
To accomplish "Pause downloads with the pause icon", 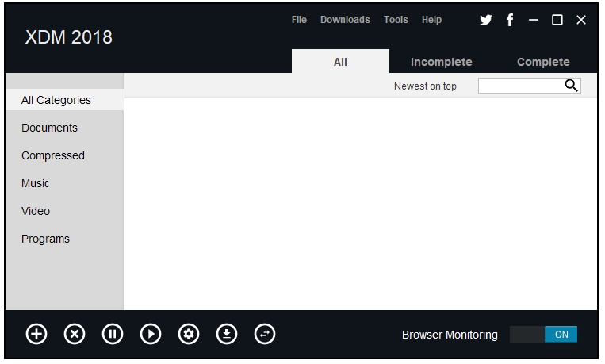I will (113, 334).
